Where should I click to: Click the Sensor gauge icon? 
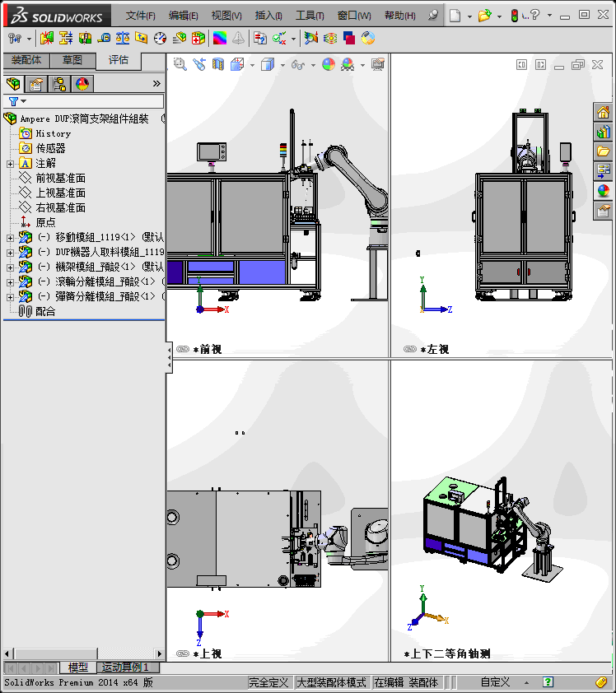click(160, 39)
